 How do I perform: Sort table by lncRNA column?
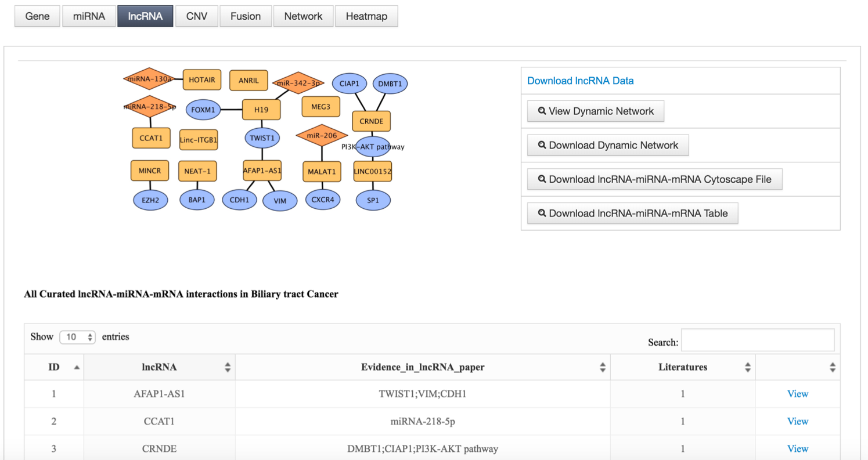(x=159, y=367)
